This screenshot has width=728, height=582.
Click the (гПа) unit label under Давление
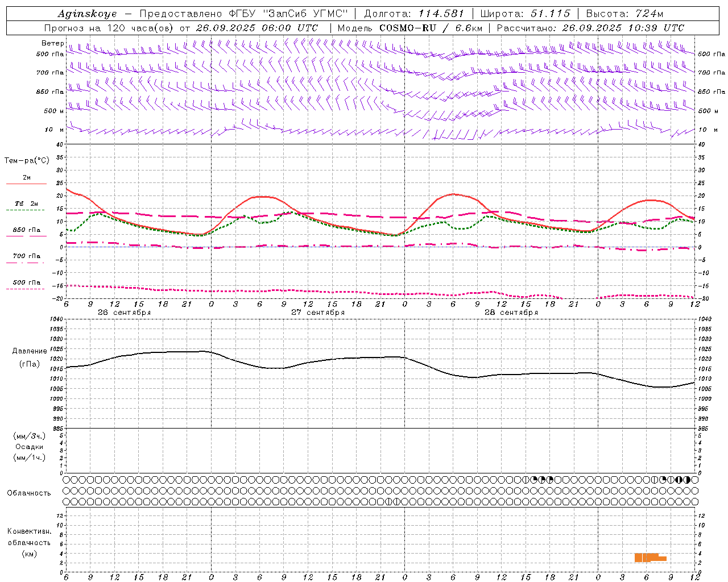[x=30, y=364]
